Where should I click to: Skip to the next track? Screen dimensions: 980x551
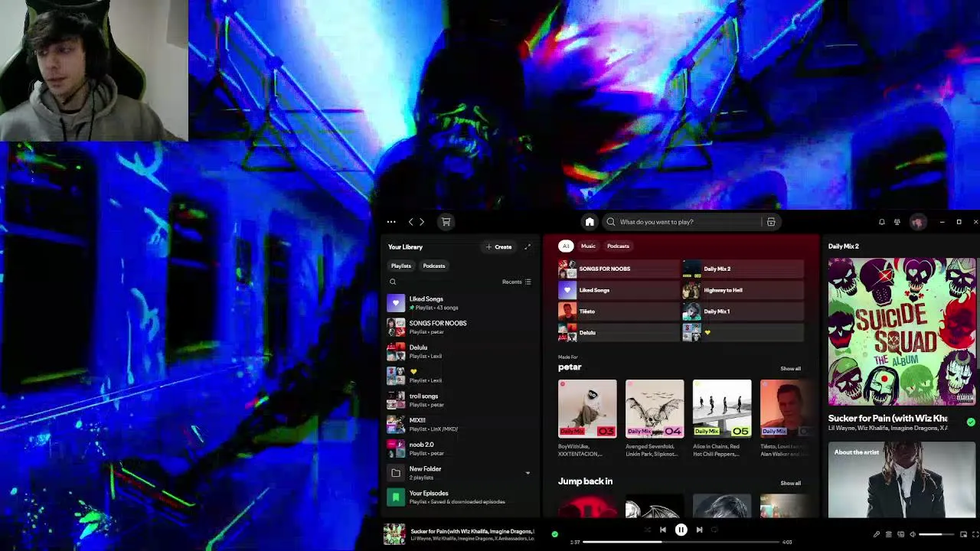coord(699,530)
